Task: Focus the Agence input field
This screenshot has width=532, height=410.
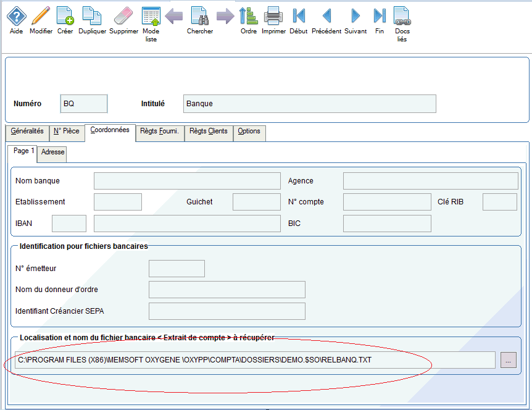Action: 431,181
